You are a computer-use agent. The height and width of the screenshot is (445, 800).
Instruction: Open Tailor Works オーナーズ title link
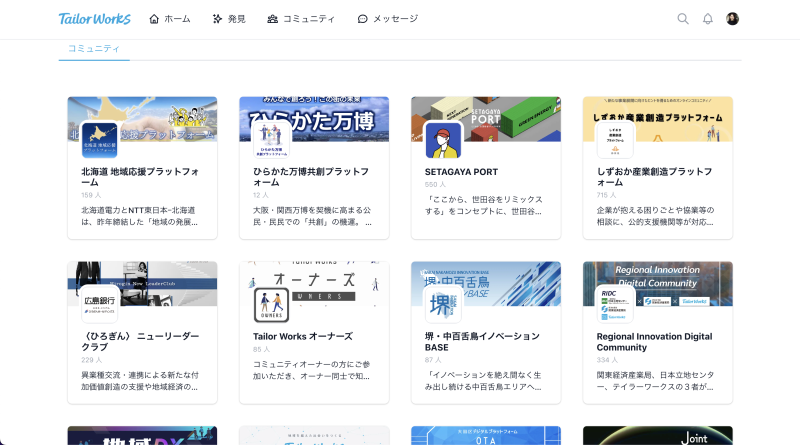(303, 336)
